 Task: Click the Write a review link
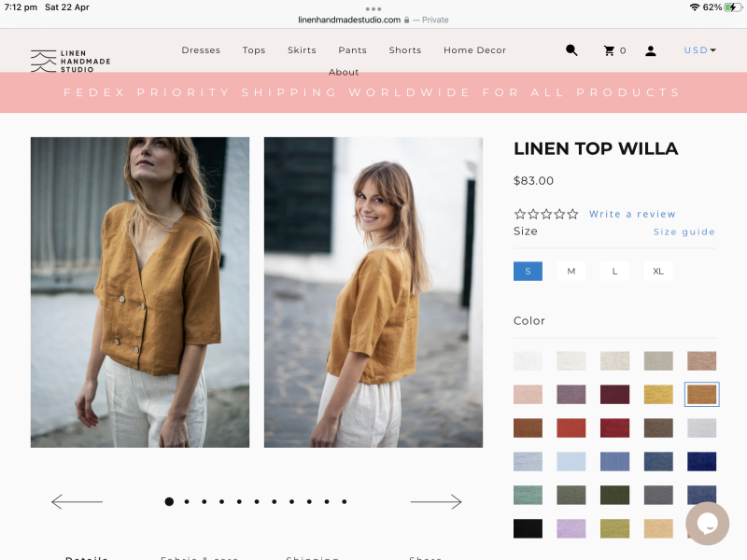point(632,214)
